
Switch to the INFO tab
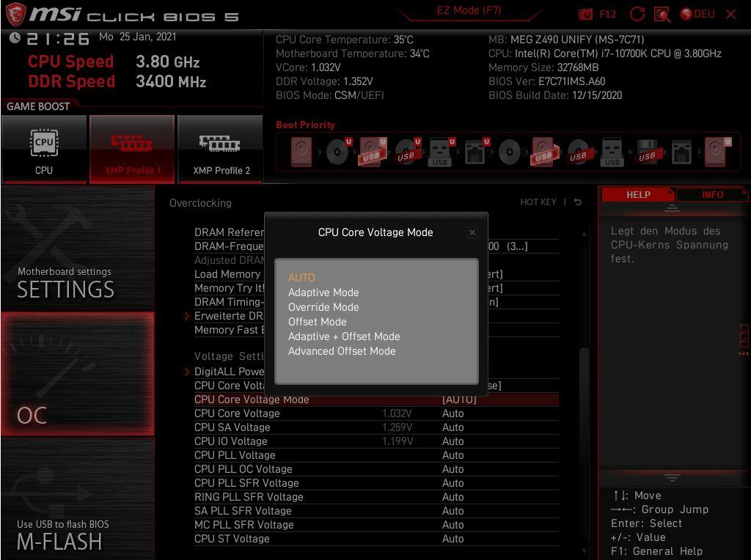click(x=712, y=195)
